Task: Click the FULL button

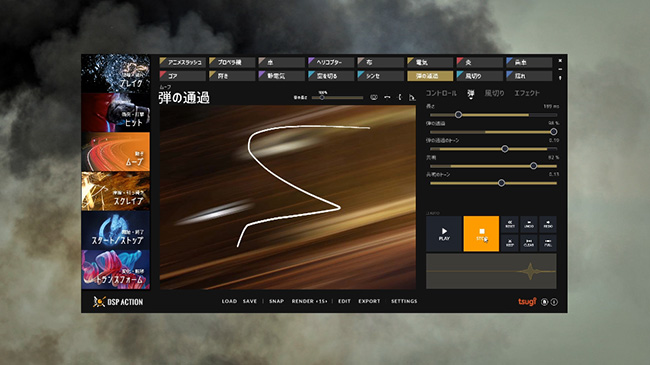Action: pyautogui.click(x=548, y=243)
